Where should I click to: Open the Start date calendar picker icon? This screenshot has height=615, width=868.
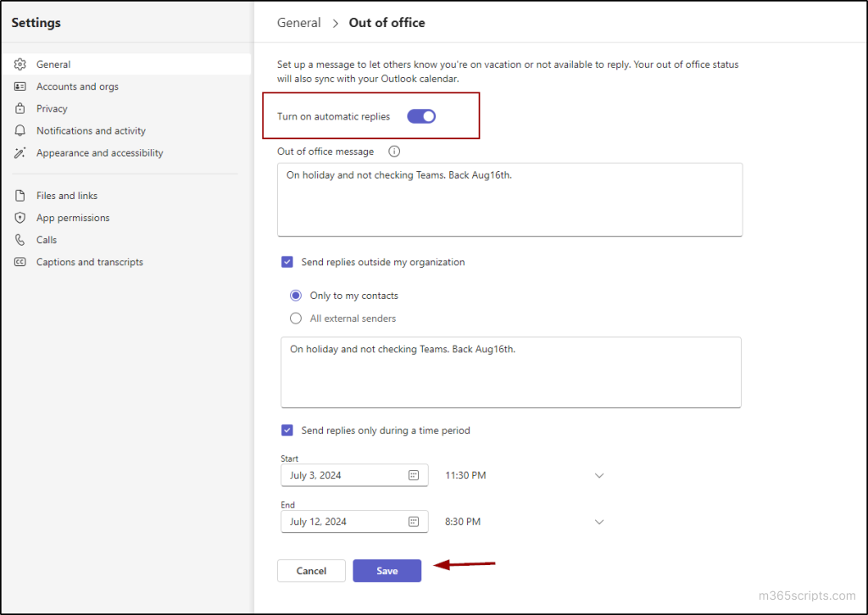pyautogui.click(x=415, y=475)
